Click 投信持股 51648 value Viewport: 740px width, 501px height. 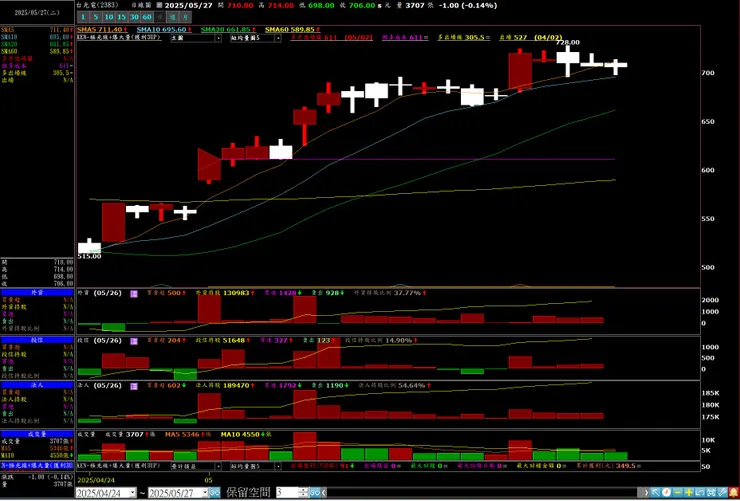tap(233, 340)
